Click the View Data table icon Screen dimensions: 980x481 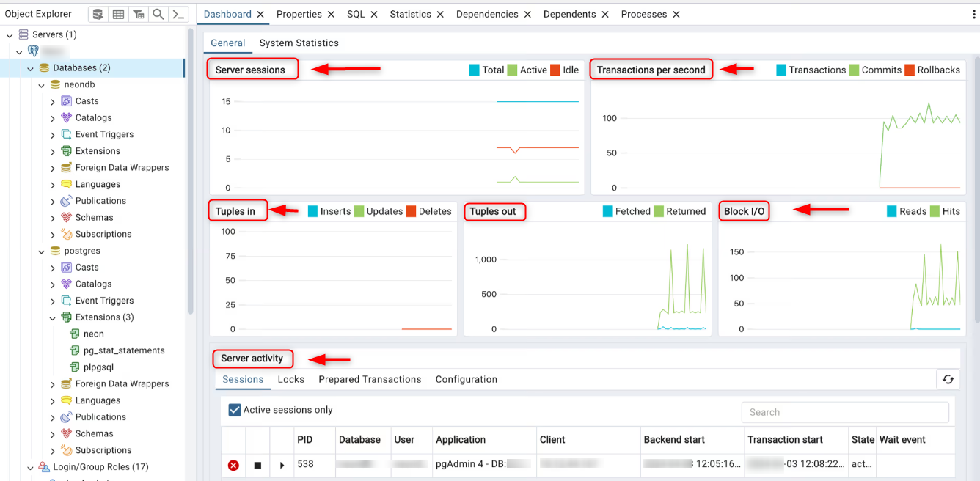tap(118, 15)
